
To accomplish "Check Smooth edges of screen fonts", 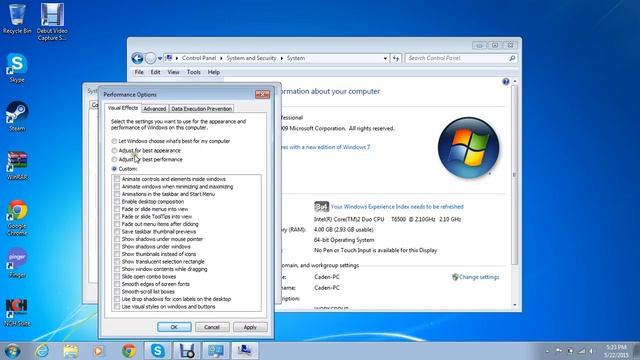I will (x=117, y=284).
